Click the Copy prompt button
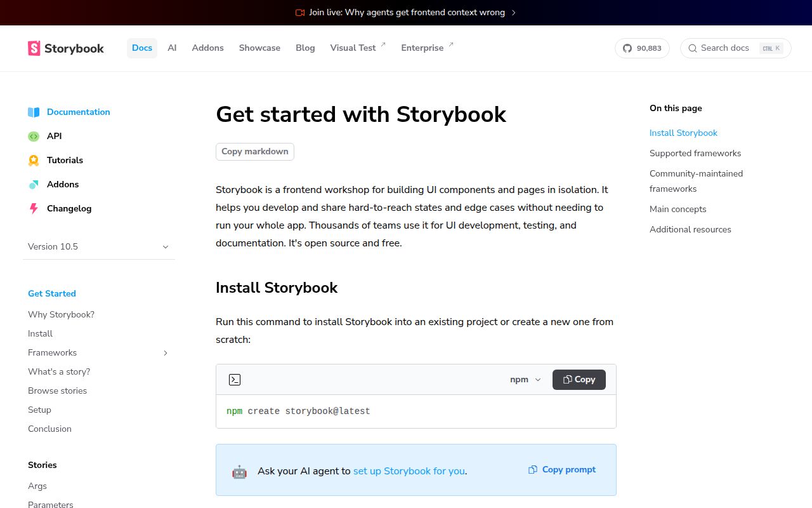812x508 pixels. 562,470
